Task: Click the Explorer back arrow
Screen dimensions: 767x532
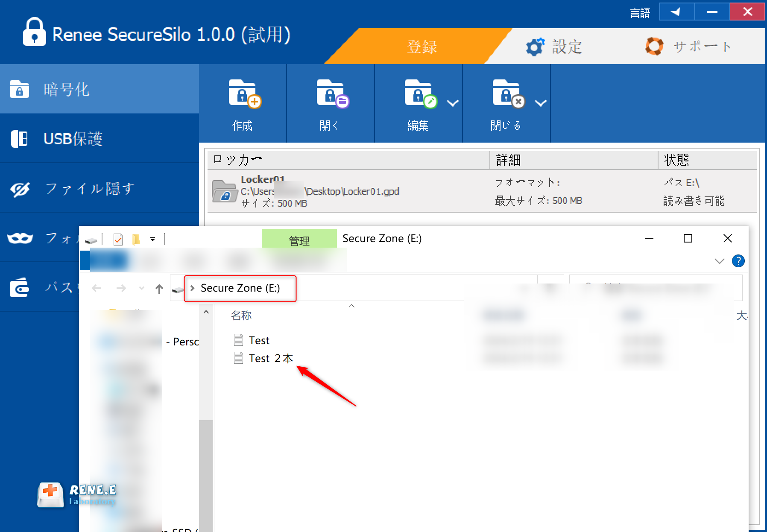Action: pos(97,289)
